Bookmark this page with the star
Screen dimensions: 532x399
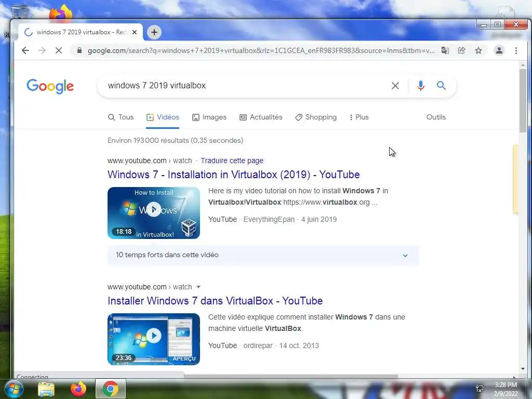point(478,50)
